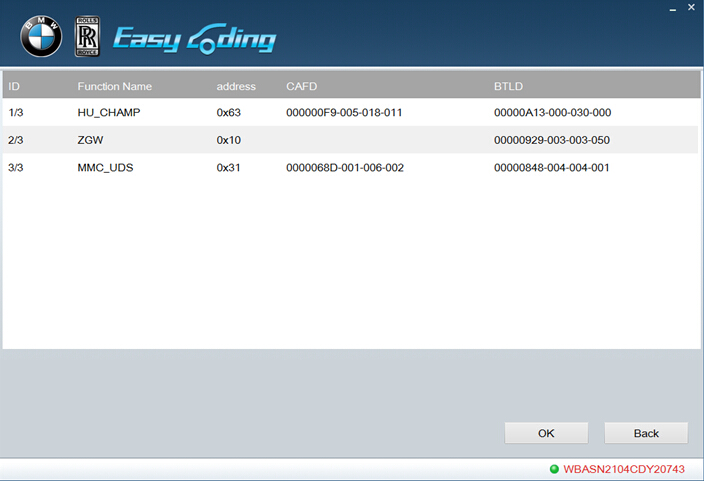Click address 0x63 cell
Screen dimensions: 705x483
coord(228,112)
